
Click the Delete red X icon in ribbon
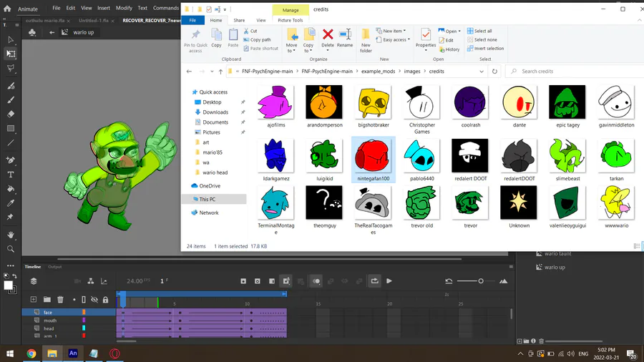[x=327, y=34]
